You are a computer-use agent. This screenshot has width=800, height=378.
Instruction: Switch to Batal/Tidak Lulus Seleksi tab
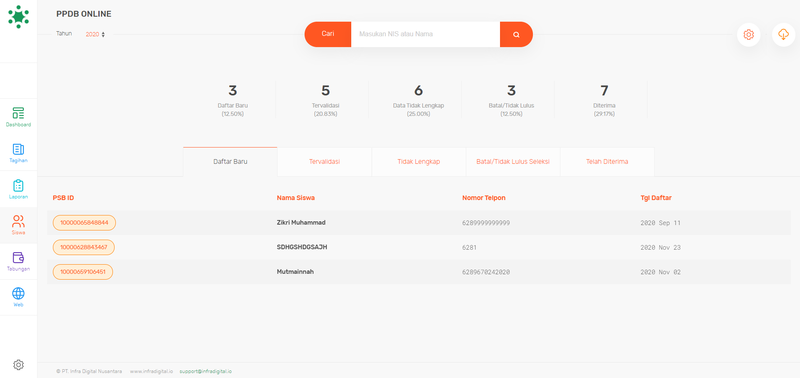(513, 162)
